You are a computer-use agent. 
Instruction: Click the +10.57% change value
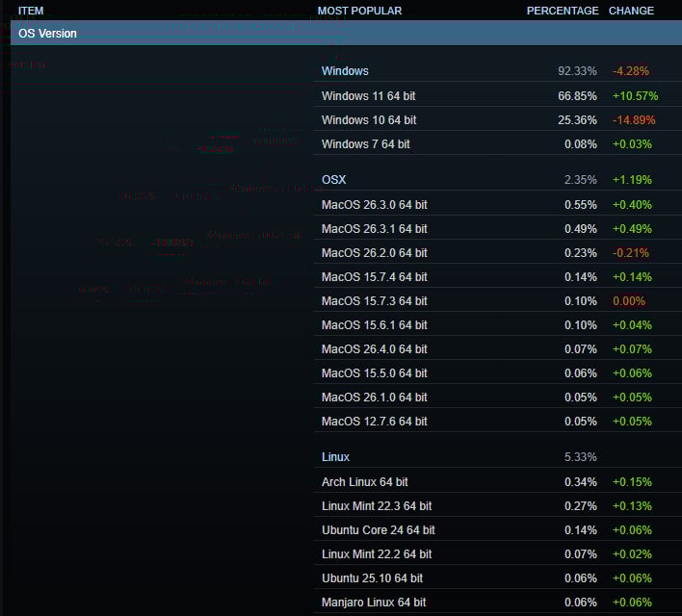coord(635,95)
